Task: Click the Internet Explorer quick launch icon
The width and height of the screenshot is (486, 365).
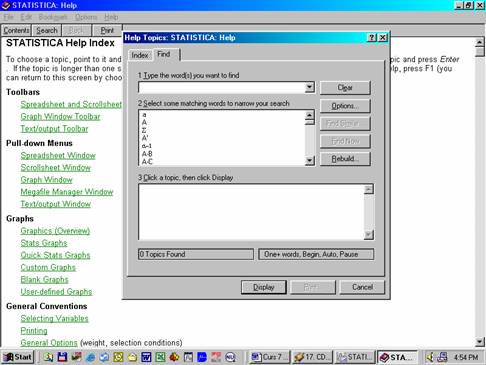Action: (90, 357)
